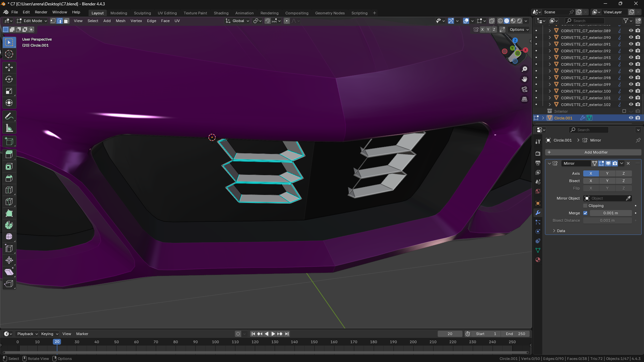Viewport: 644px width, 362px height.
Task: Click the frame 20 playhead marker
Action: click(57, 342)
